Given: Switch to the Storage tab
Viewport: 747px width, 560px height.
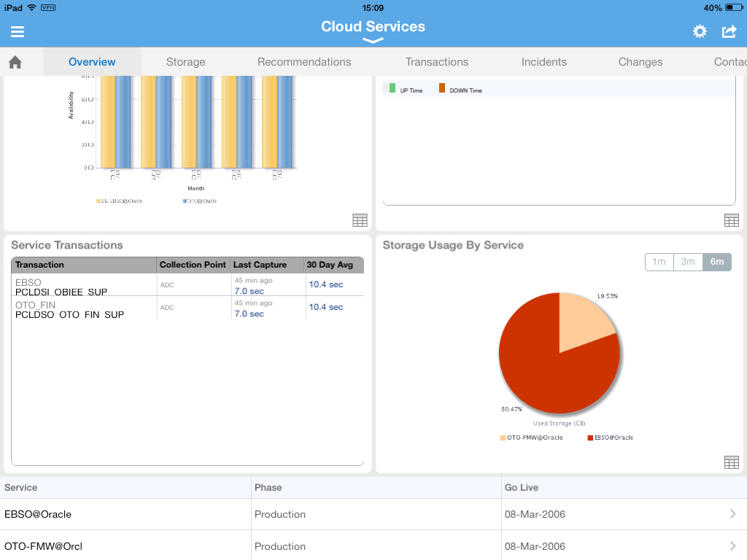Looking at the screenshot, I should tap(186, 62).
